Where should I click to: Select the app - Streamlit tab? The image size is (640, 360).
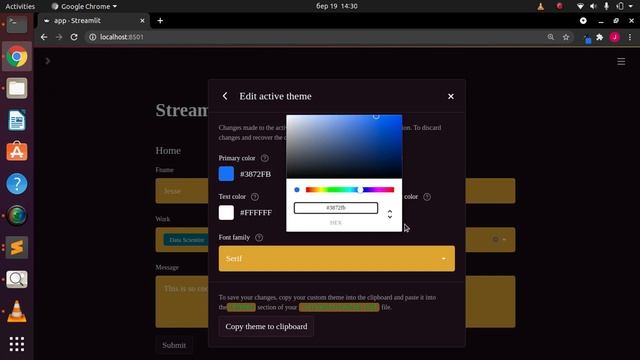(x=93, y=20)
